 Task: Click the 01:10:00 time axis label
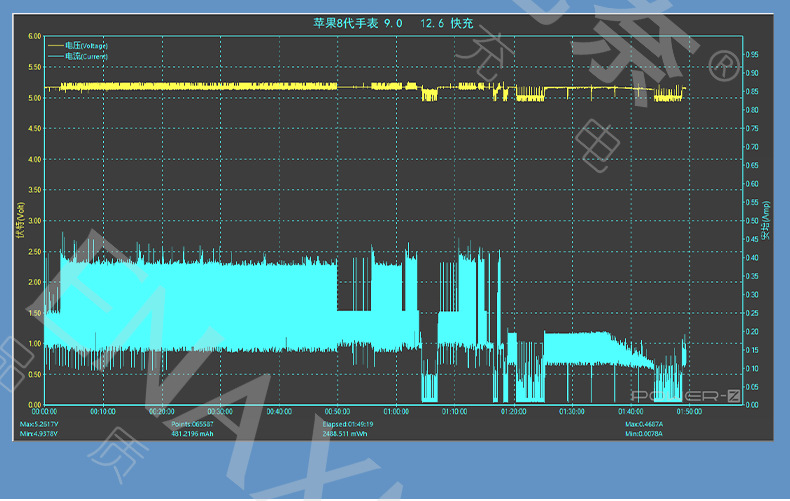click(x=454, y=412)
